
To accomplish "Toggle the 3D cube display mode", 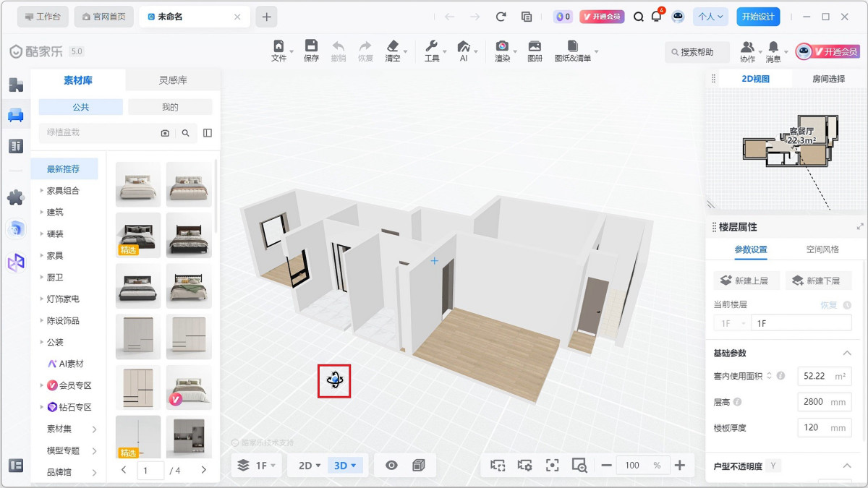I will (418, 465).
